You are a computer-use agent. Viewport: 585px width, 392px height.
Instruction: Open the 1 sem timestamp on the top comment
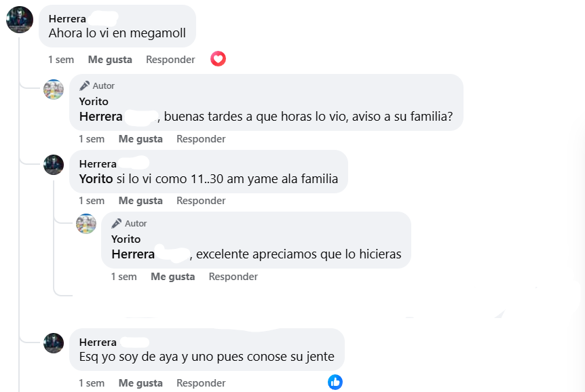[x=60, y=59]
